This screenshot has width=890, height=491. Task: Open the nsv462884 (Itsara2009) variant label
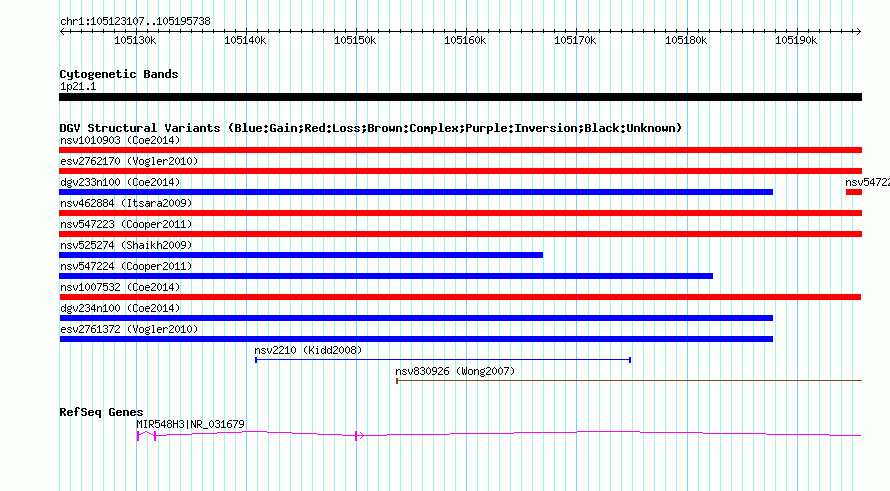point(126,203)
